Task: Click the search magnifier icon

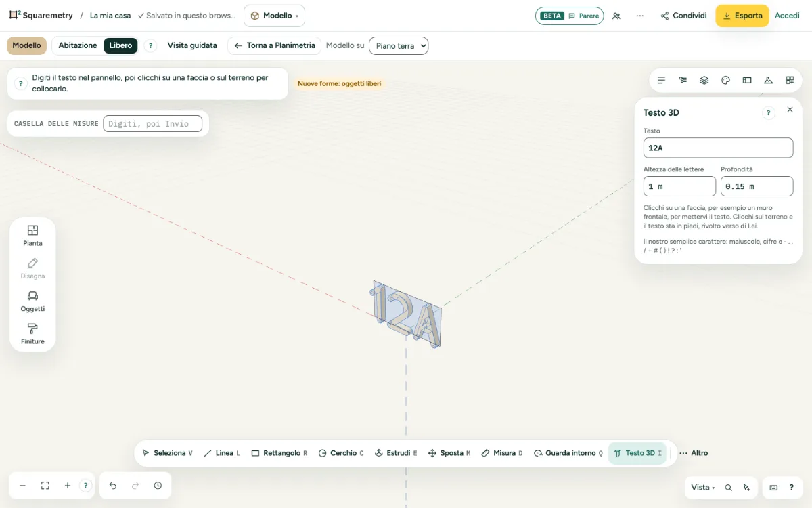Action: 728,488
